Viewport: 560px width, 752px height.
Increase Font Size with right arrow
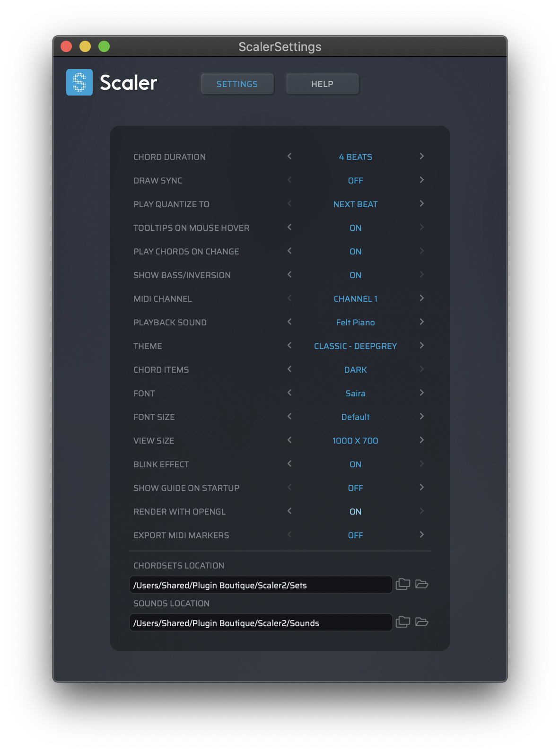(x=421, y=416)
